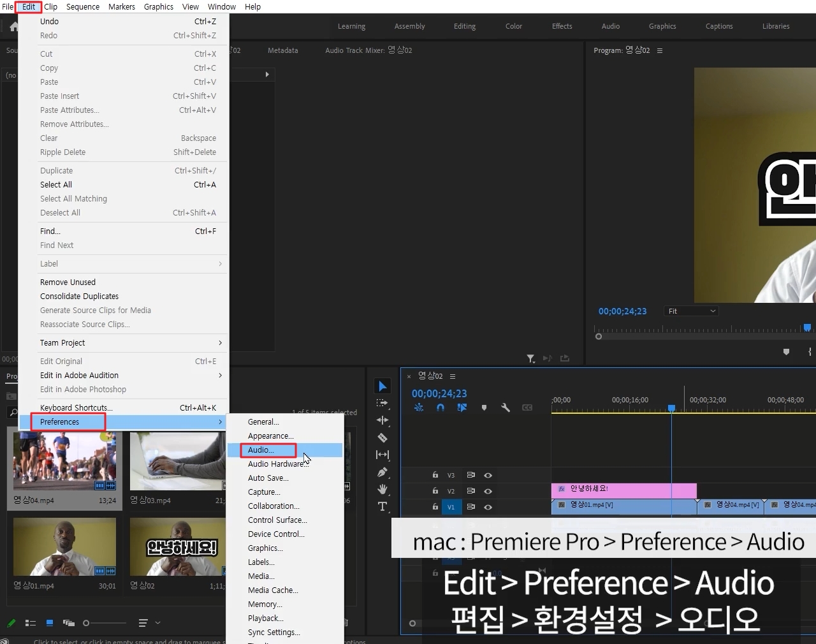Toggle lock on track V2
This screenshot has height=644, width=816.
[435, 491]
